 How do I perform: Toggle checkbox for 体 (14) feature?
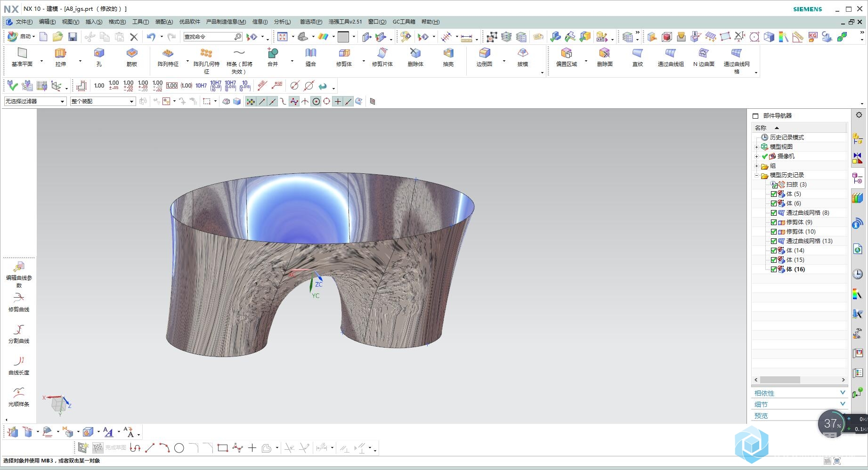tap(773, 251)
